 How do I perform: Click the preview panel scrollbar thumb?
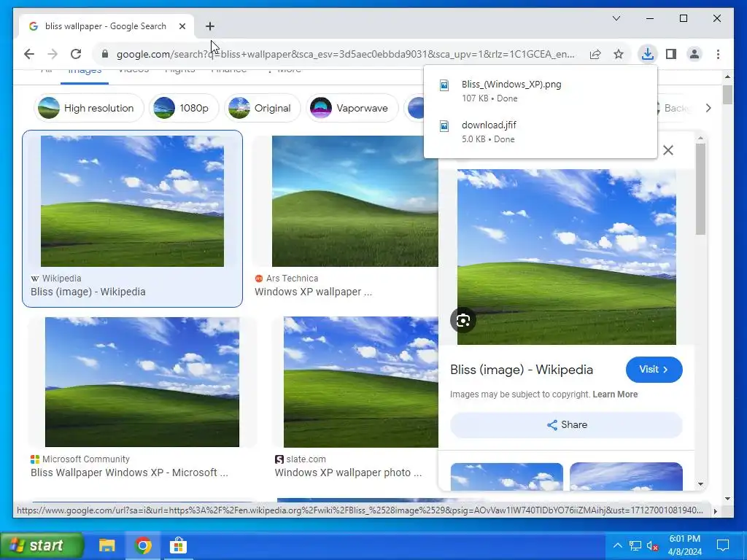pyautogui.click(x=700, y=189)
